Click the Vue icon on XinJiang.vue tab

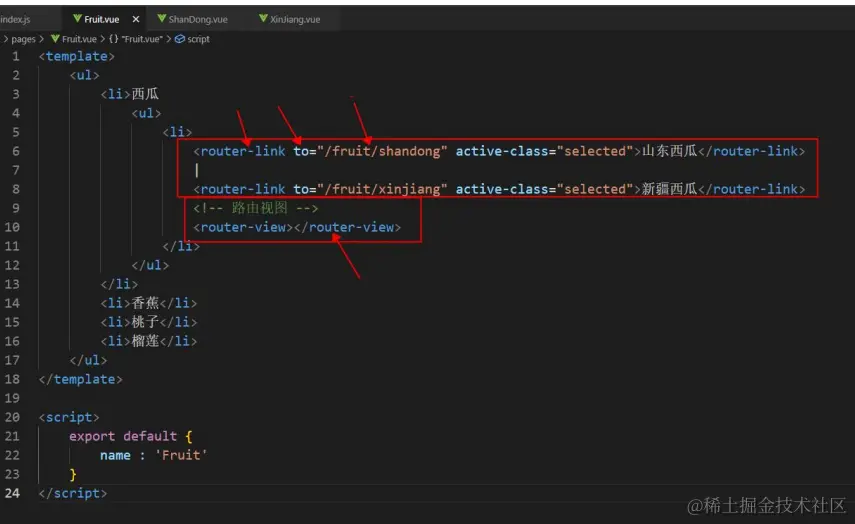click(263, 19)
